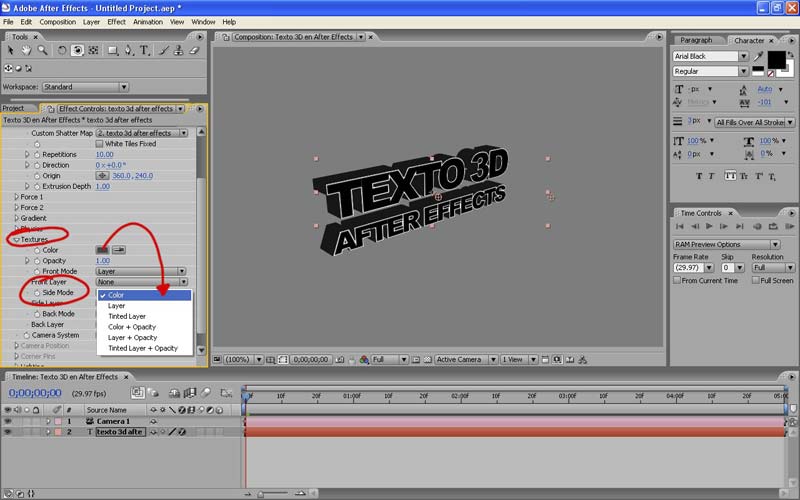Viewport: 800px width, 500px height.
Task: Select the Zoom magnifier tool
Action: 42,50
